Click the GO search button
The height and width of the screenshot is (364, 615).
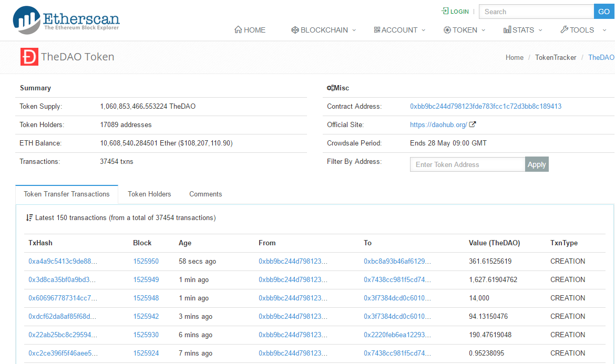click(x=604, y=12)
